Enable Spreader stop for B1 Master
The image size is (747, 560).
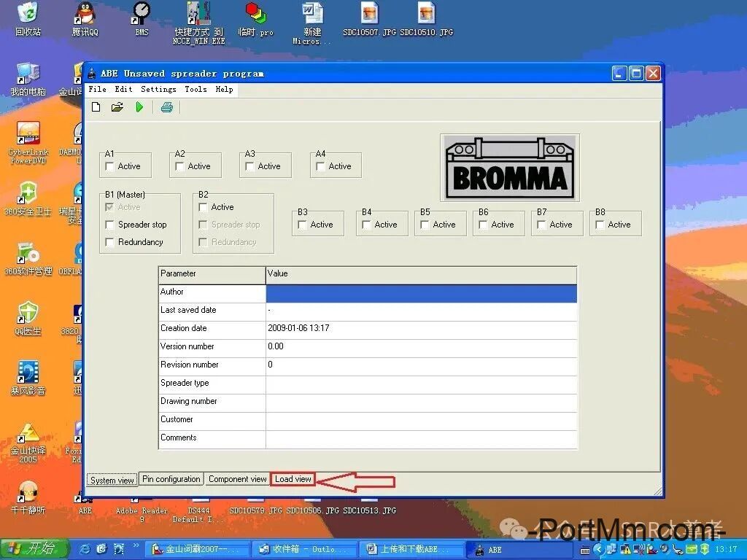pos(109,225)
